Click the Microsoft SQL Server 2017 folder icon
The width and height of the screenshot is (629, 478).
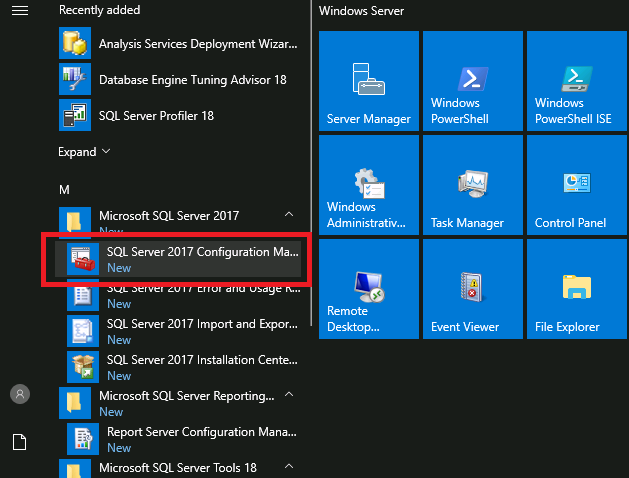point(75,220)
